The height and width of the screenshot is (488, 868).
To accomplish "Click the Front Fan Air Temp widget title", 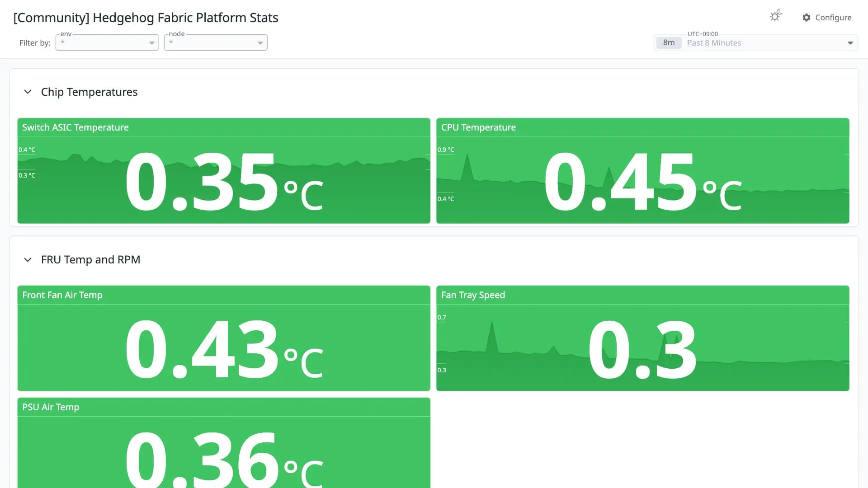I will coord(62,295).
